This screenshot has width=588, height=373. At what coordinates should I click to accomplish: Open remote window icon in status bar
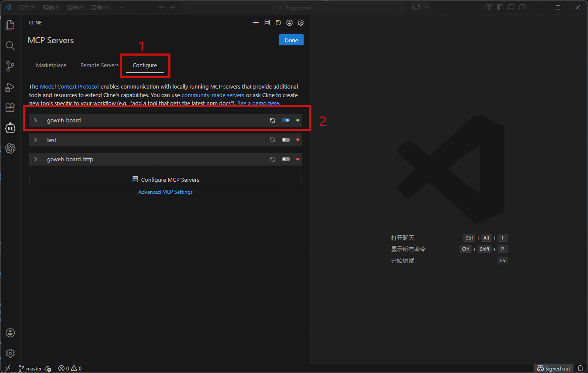click(x=8, y=368)
